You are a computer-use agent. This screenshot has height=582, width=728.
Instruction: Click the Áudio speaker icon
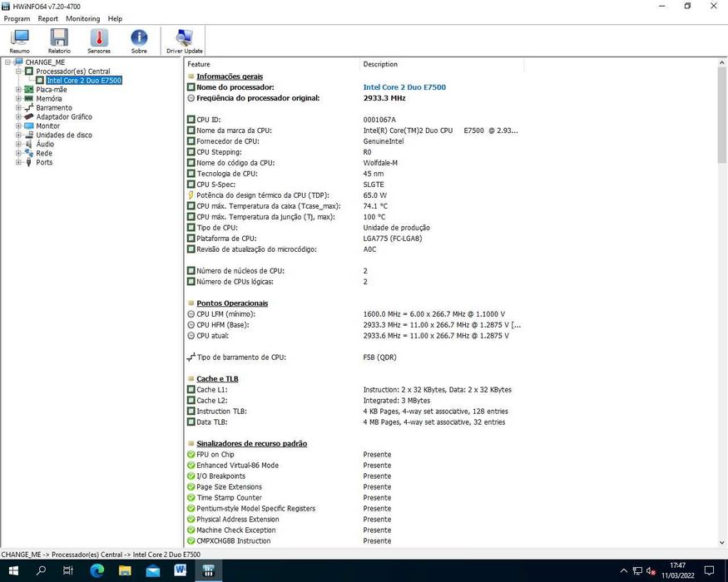[29, 144]
